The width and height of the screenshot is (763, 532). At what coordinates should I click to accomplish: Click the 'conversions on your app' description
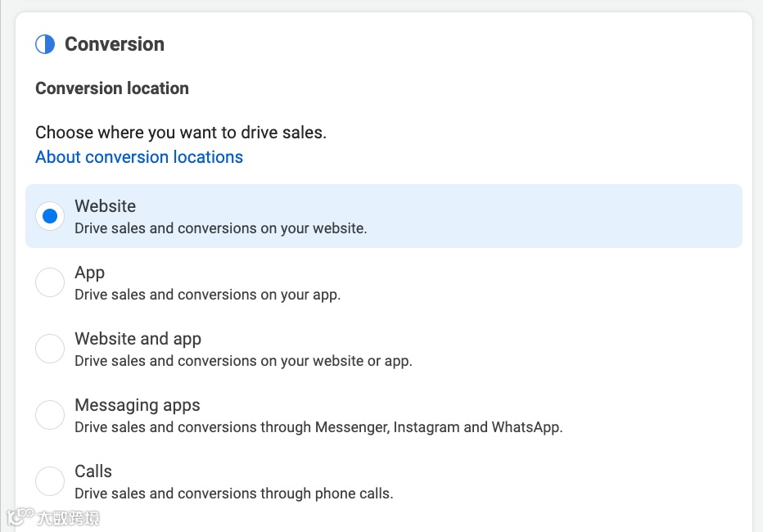(x=207, y=295)
